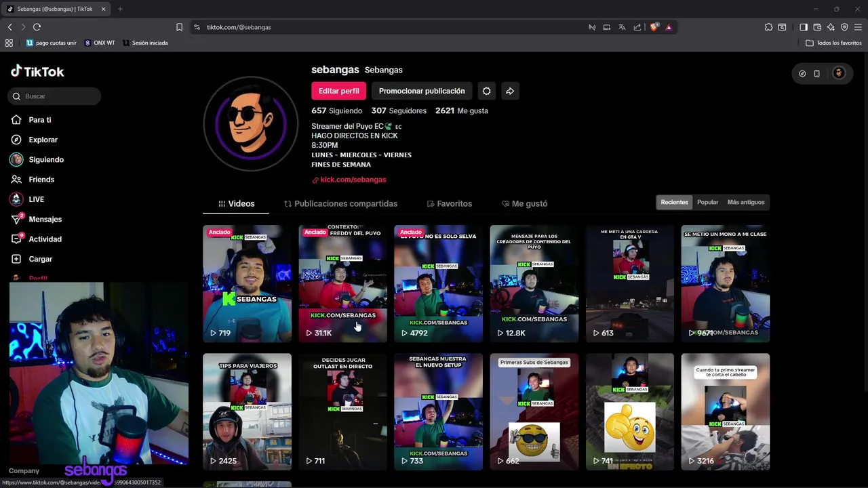Switch to Videos tab
Viewport: 868px width, 488px height.
coord(236,203)
